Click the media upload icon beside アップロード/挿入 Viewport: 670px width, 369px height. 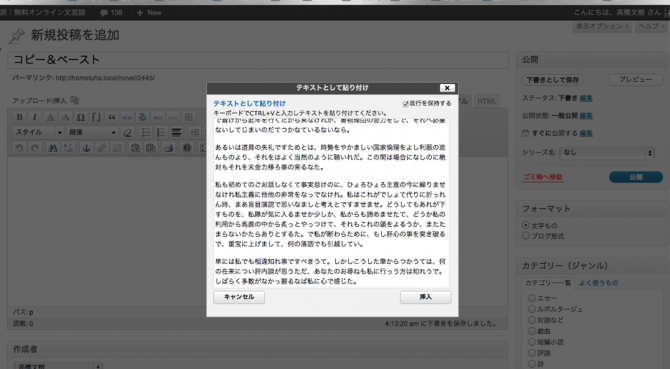coord(75,100)
